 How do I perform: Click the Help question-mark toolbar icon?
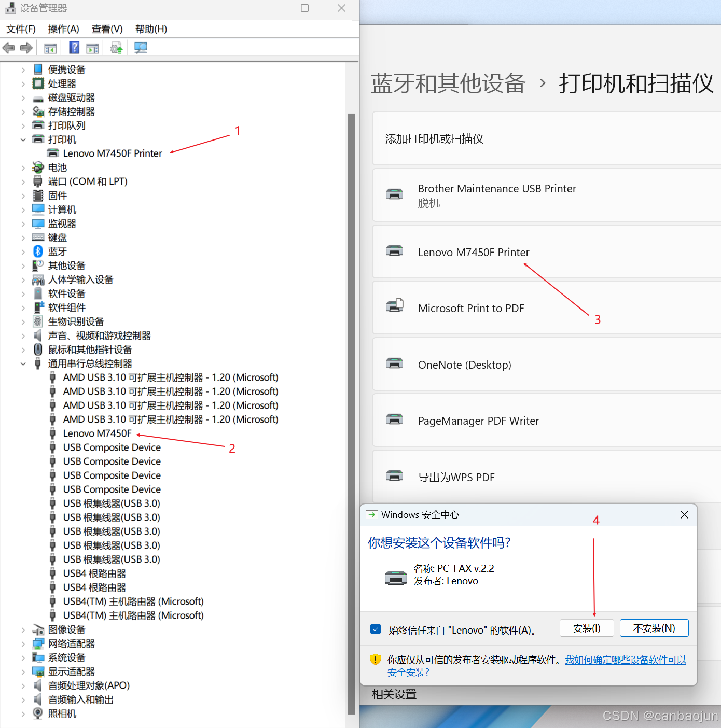[74, 48]
